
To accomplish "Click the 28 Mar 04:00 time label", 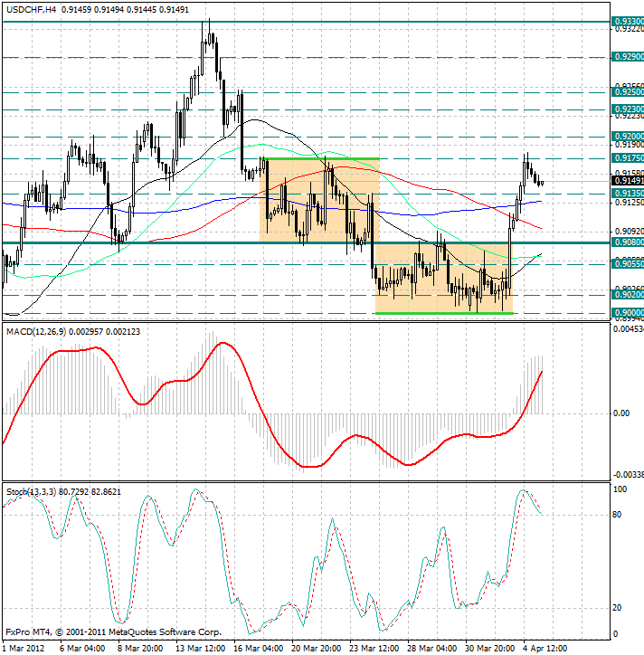I will pos(432,649).
